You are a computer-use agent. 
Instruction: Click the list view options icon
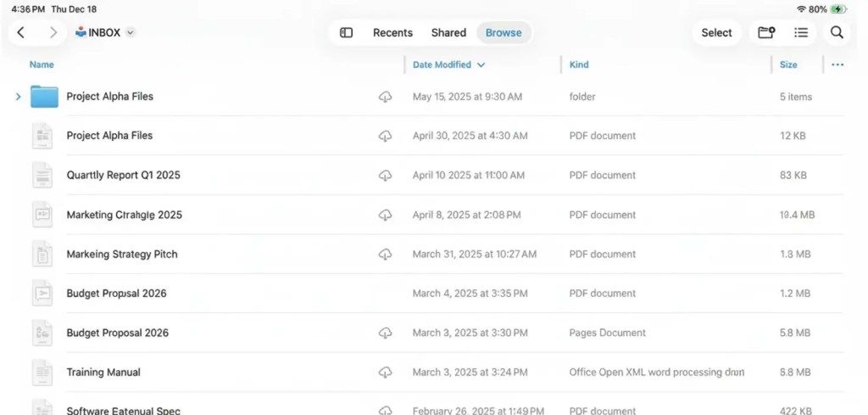click(801, 33)
